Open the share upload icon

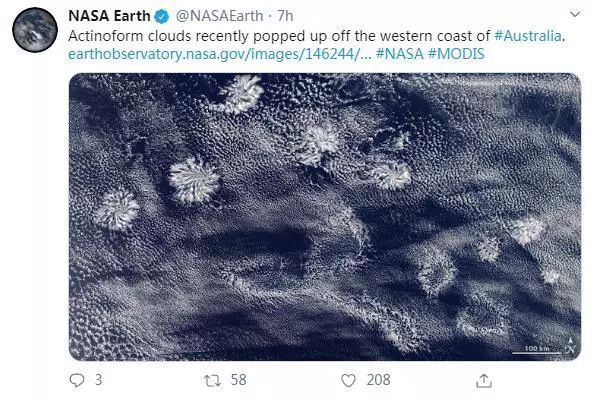click(x=484, y=381)
